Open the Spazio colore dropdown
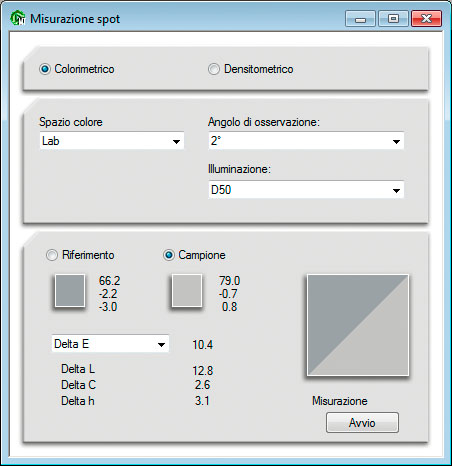Viewport: 452px width, 466px height. tap(112, 141)
